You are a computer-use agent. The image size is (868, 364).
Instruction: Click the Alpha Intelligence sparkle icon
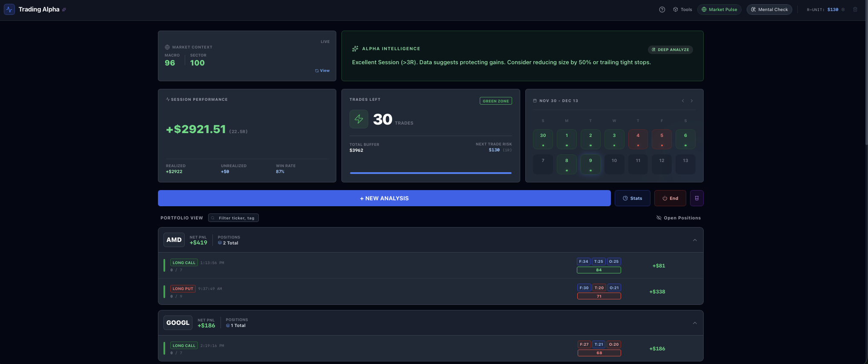(355, 49)
